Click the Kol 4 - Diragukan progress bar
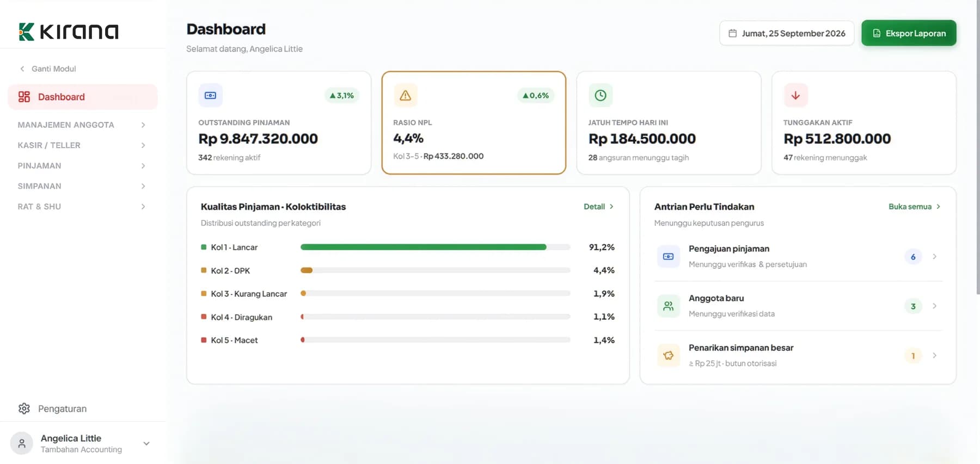This screenshot has height=464, width=980. (435, 317)
